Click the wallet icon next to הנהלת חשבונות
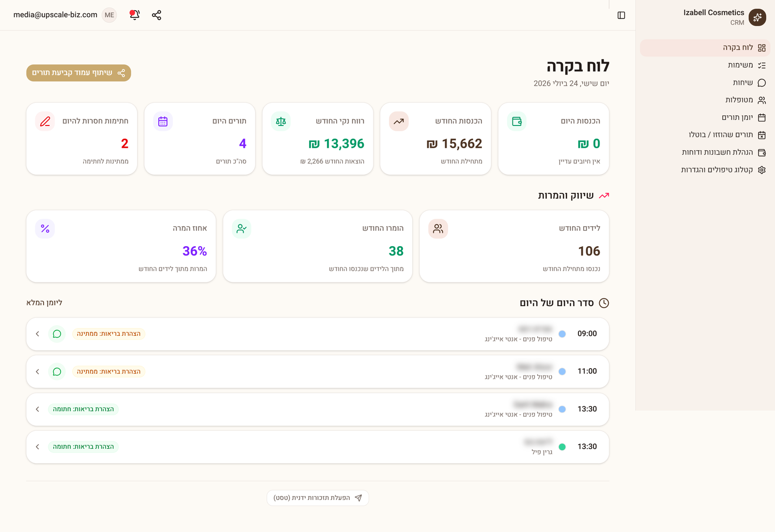 coord(761,152)
